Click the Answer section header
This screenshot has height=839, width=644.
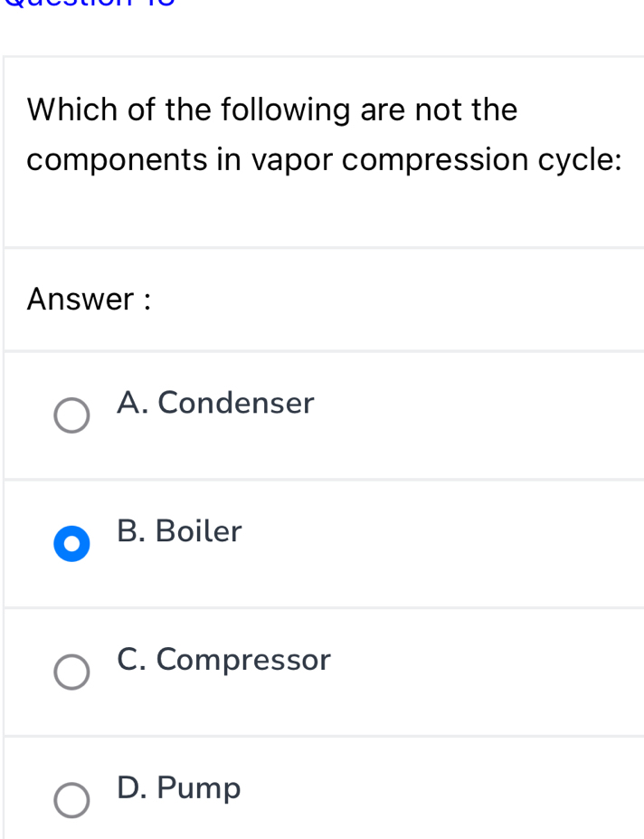point(86,299)
